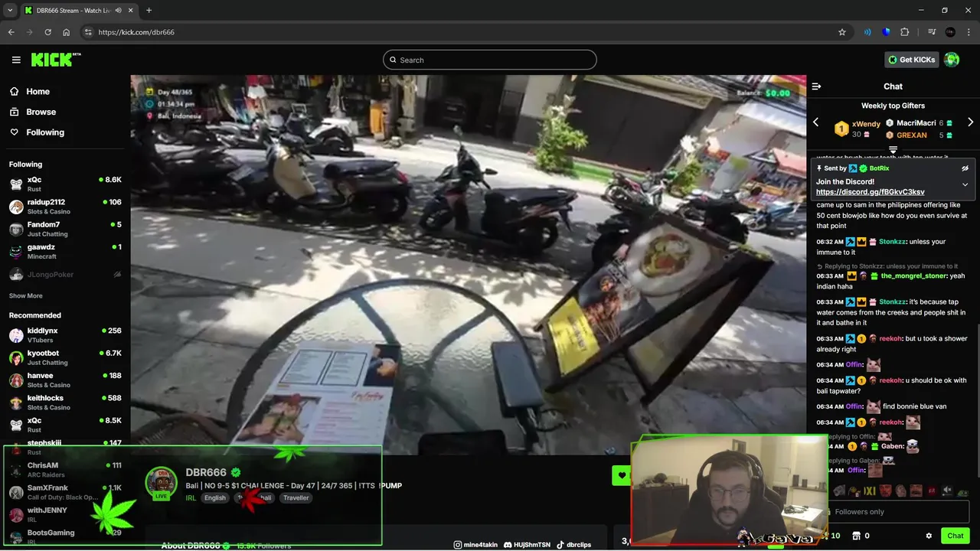Viewport: 980px width, 551px height.
Task: Bookmark this page with star icon
Action: [842, 32]
